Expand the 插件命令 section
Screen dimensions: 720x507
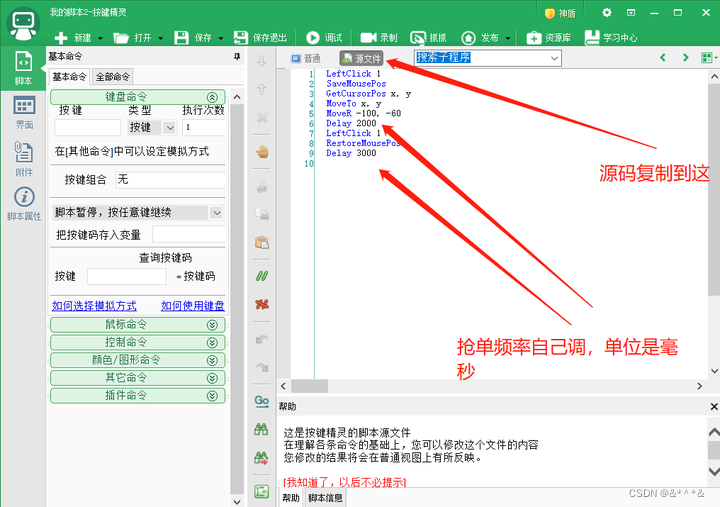pos(138,395)
